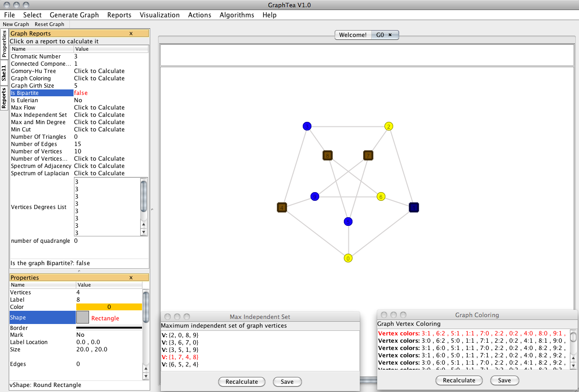Image resolution: width=579 pixels, height=392 pixels.
Task: Click the Label Location property row
Action: point(76,342)
